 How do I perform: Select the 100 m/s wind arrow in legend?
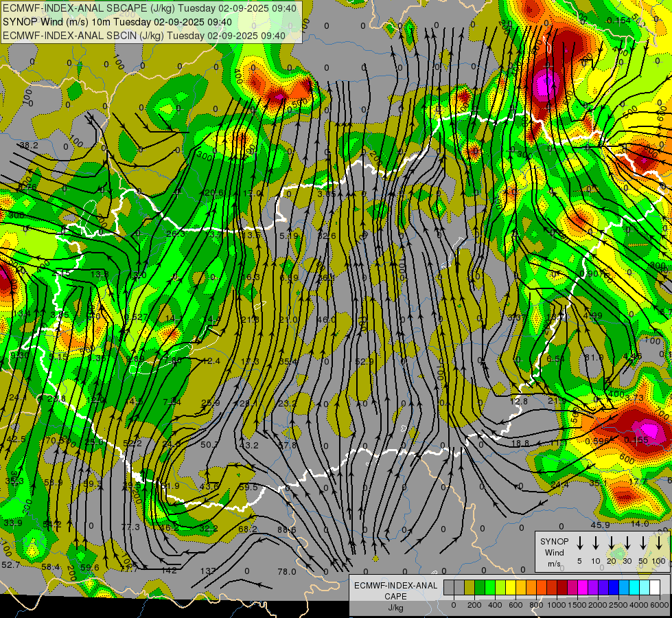pyautogui.click(x=659, y=542)
